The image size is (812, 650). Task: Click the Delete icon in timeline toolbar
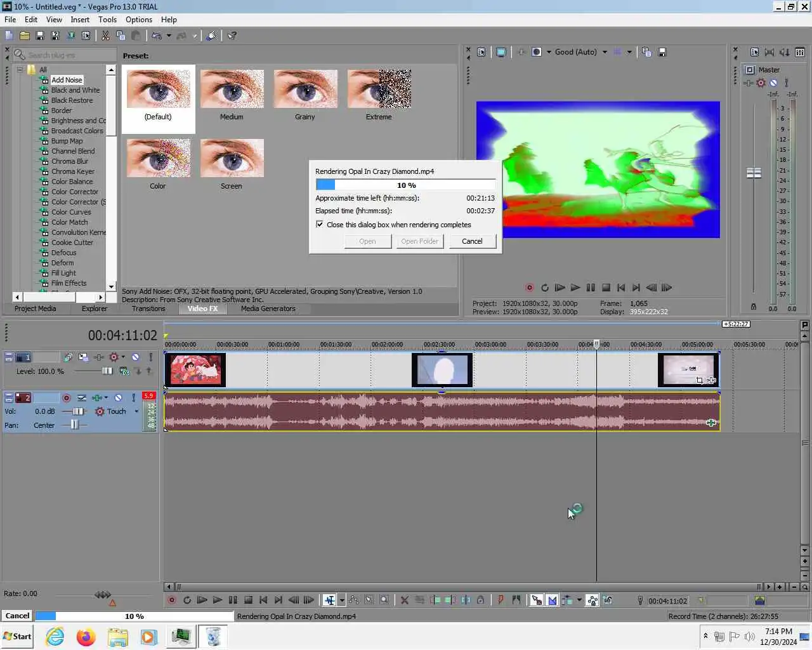coord(404,600)
